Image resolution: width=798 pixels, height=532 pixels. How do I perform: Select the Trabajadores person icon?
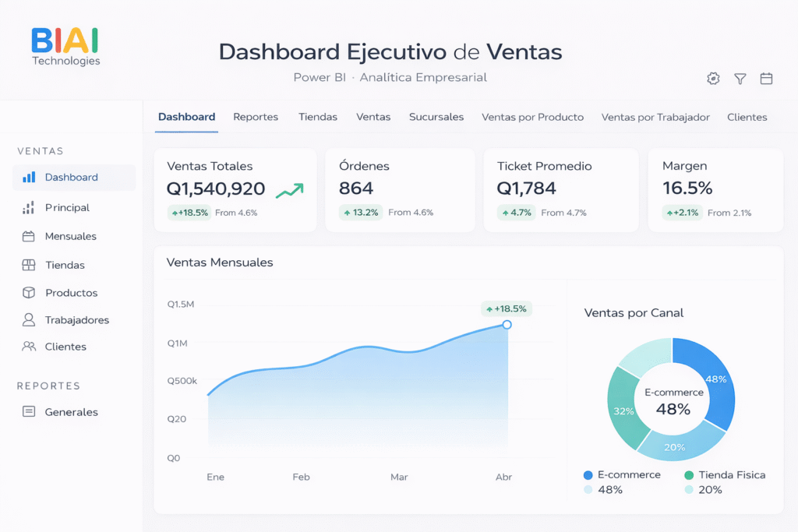tap(29, 319)
